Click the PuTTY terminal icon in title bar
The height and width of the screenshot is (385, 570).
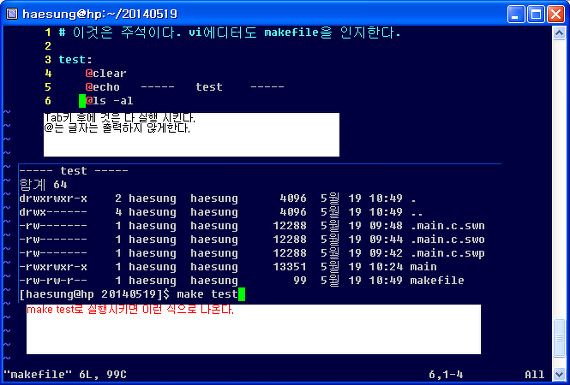[12, 14]
